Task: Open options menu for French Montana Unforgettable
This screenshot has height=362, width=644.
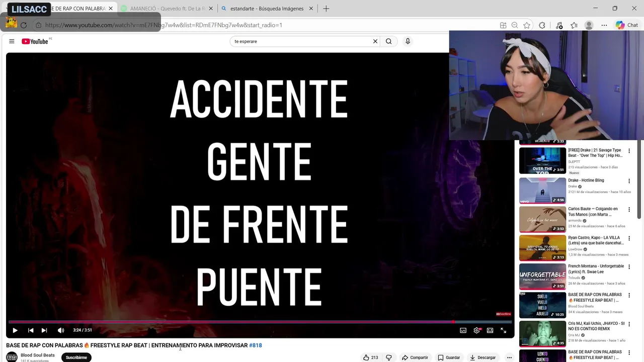Action: [629, 266]
